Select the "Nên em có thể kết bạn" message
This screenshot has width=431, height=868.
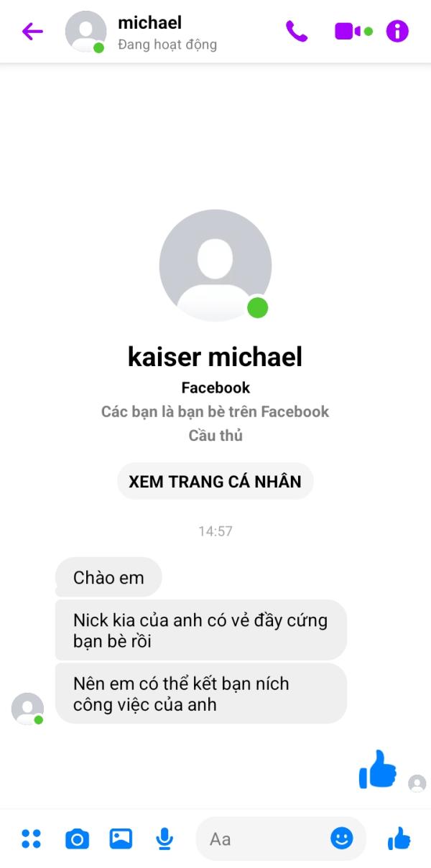201,694
